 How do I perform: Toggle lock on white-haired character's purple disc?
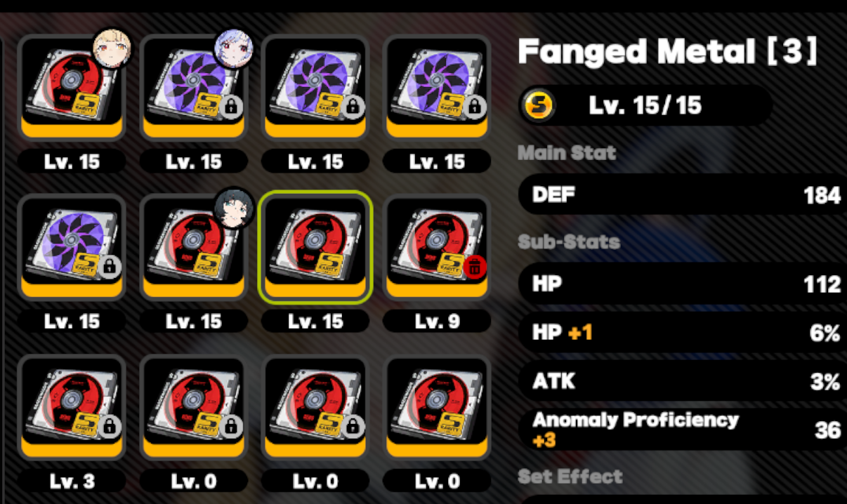tap(230, 107)
